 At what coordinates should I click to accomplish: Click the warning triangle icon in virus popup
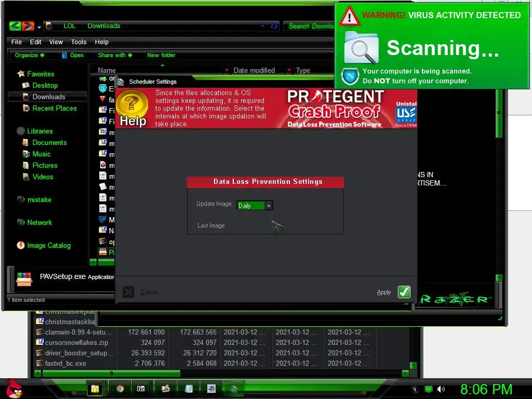pos(350,16)
